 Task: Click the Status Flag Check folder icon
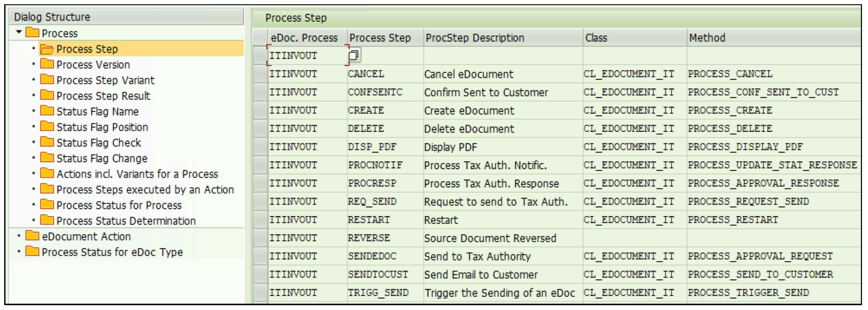point(47,143)
